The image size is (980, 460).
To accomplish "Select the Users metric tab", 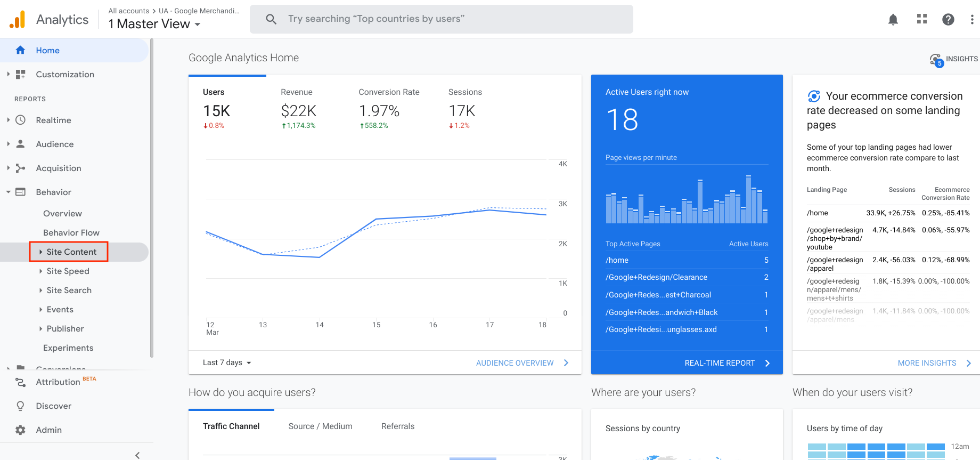I will coord(227,109).
